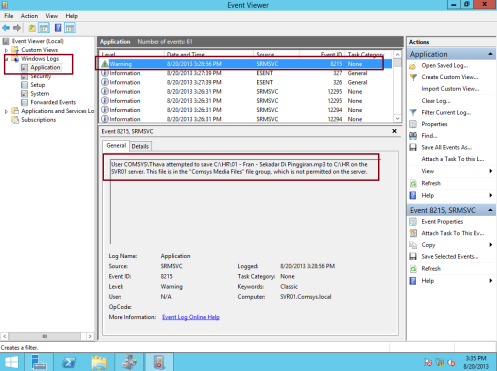Select Event Viewer (Local) root node
The height and width of the screenshot is (371, 497).
pos(37,41)
